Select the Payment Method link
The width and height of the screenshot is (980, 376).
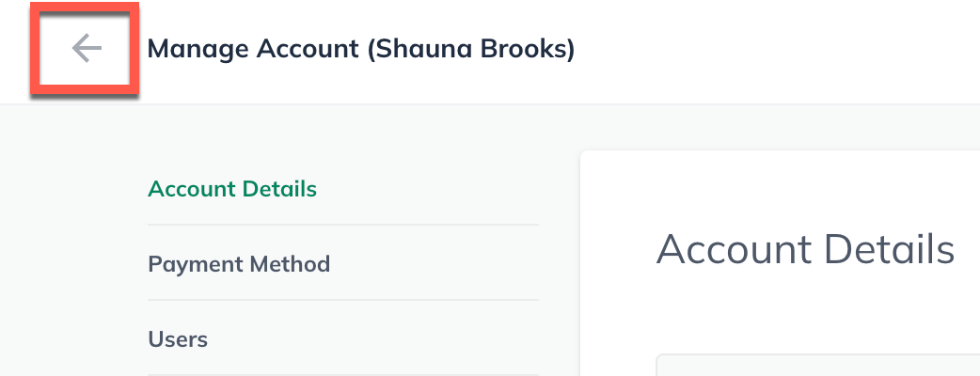[239, 264]
